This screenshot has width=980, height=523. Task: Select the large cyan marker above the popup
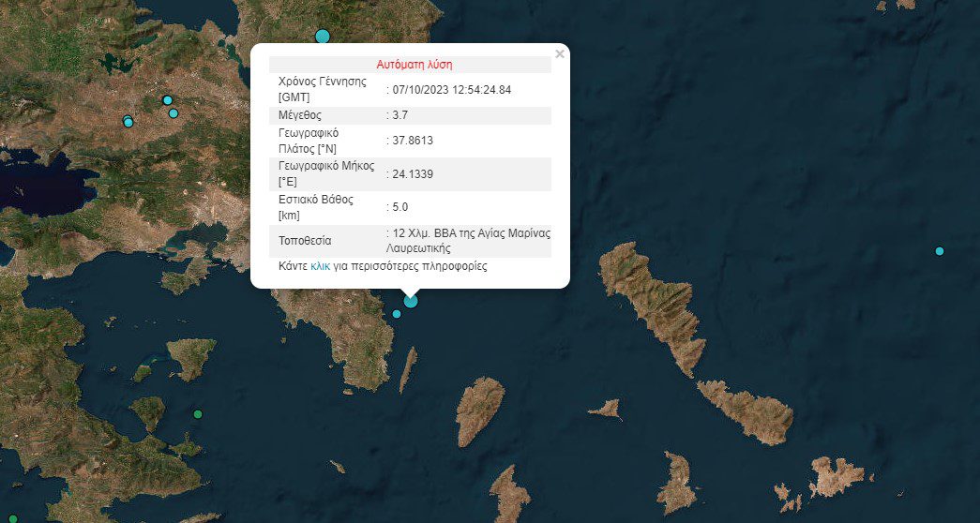click(x=323, y=37)
